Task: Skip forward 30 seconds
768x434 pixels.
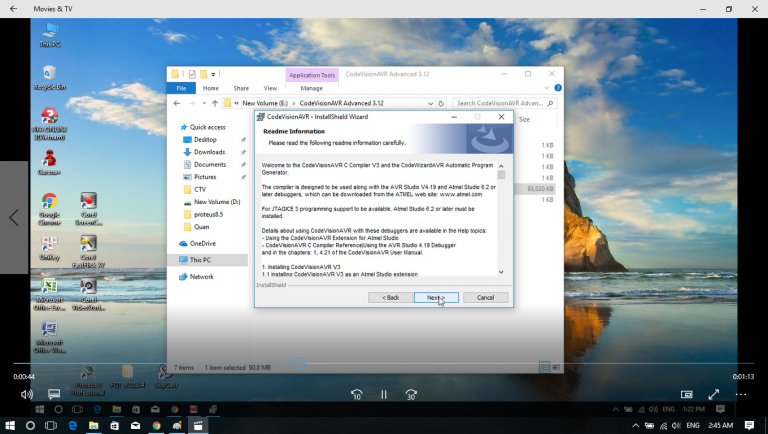Action: click(x=411, y=394)
